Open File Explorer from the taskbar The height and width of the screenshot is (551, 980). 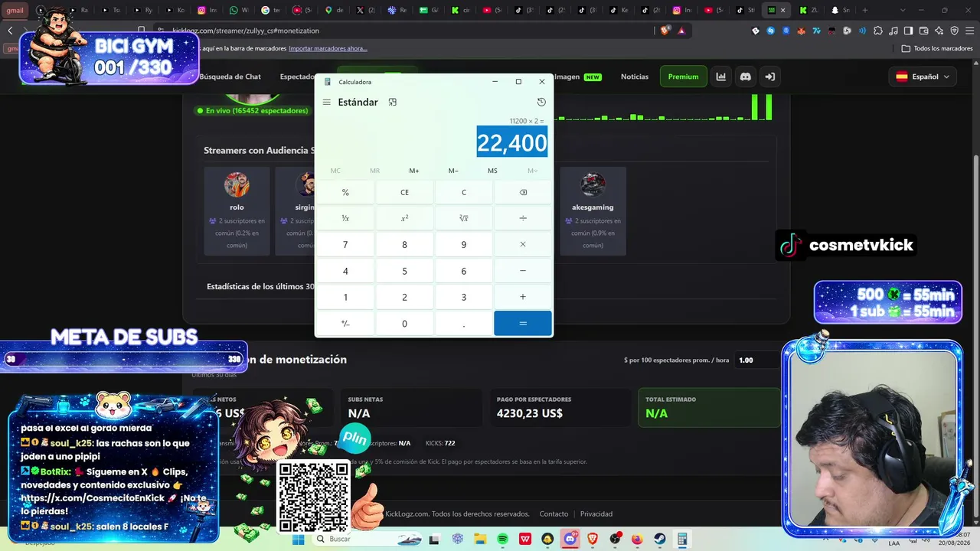point(481,539)
